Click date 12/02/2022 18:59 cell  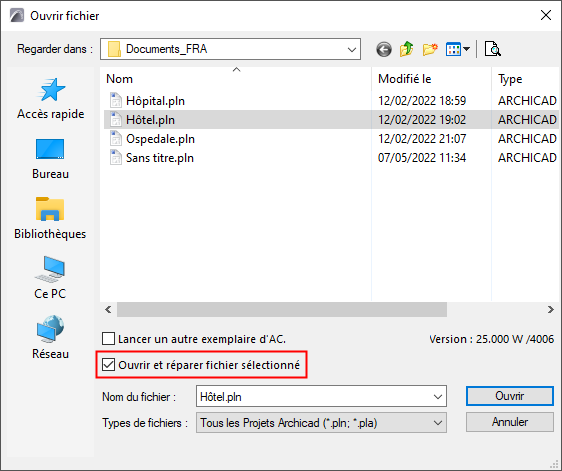click(x=422, y=101)
